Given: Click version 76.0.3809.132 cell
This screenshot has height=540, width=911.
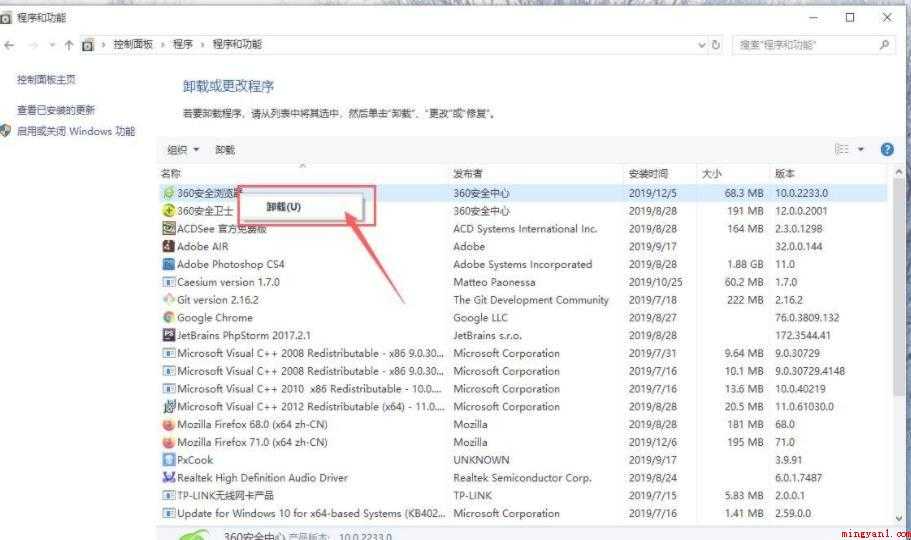Looking at the screenshot, I should (x=807, y=318).
